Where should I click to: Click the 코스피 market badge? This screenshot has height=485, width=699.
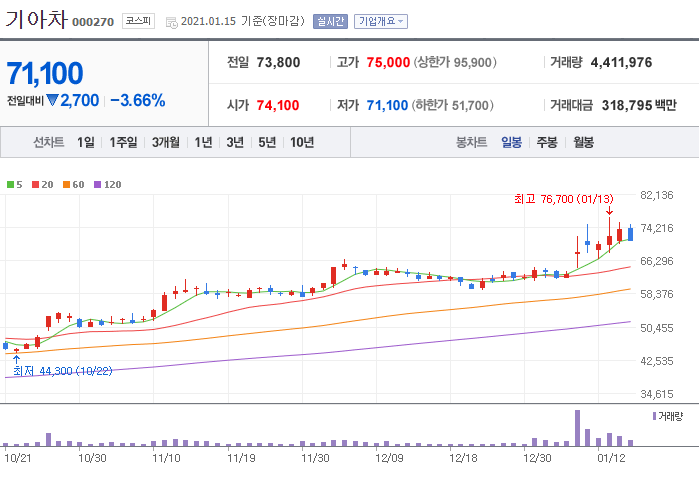coord(138,21)
